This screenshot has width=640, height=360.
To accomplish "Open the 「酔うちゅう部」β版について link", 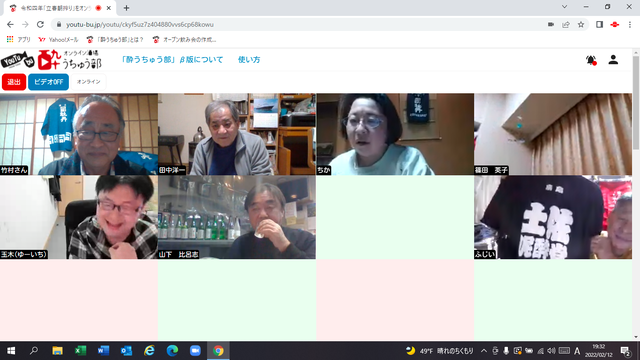I will [172, 60].
